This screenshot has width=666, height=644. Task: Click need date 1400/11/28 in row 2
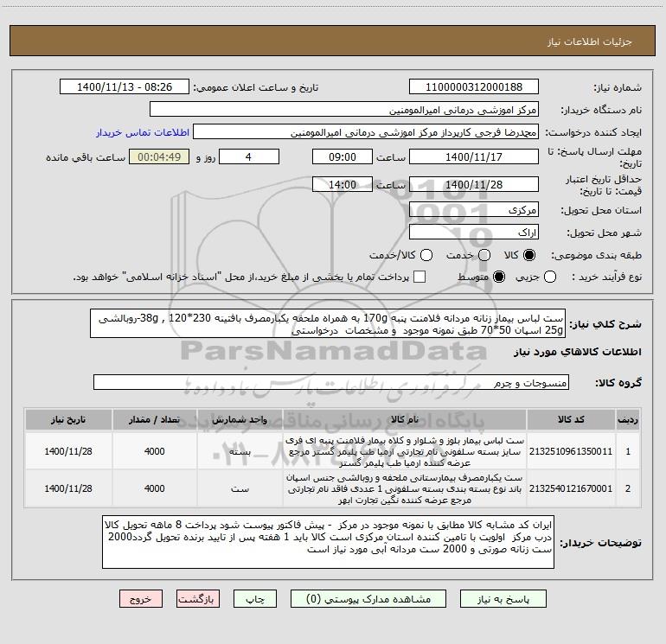pos(68,488)
